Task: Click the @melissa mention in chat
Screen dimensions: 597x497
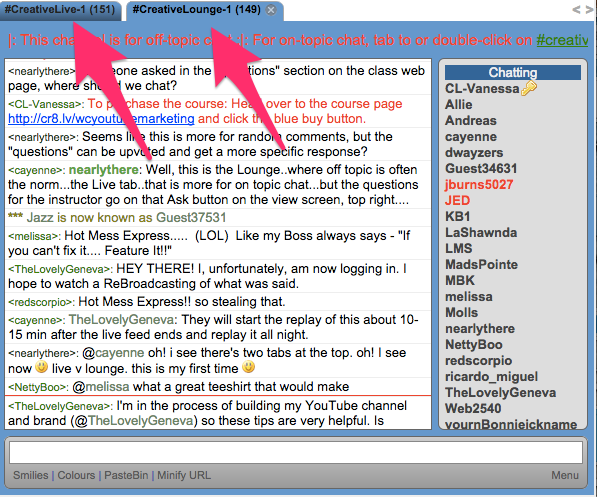Action: (101, 387)
